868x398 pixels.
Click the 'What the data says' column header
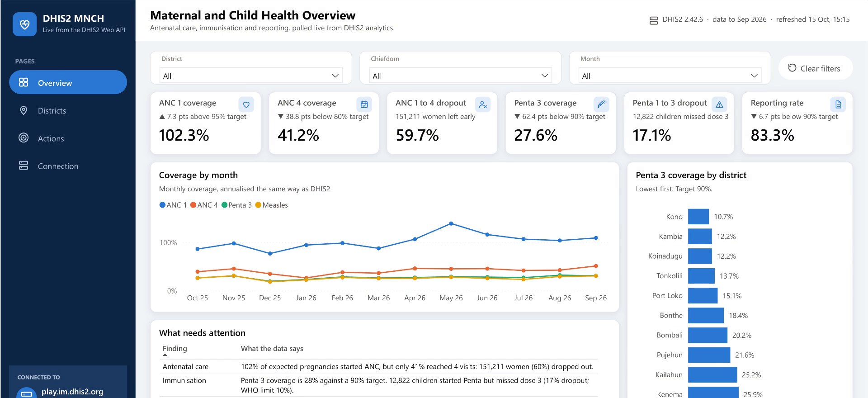pyautogui.click(x=272, y=348)
